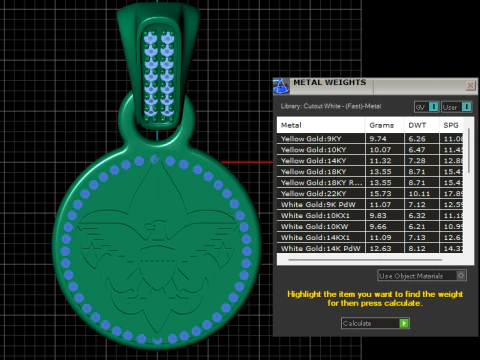The width and height of the screenshot is (480, 360).
Task: Select the Yellow Gold:10KY row
Action: coord(370,150)
